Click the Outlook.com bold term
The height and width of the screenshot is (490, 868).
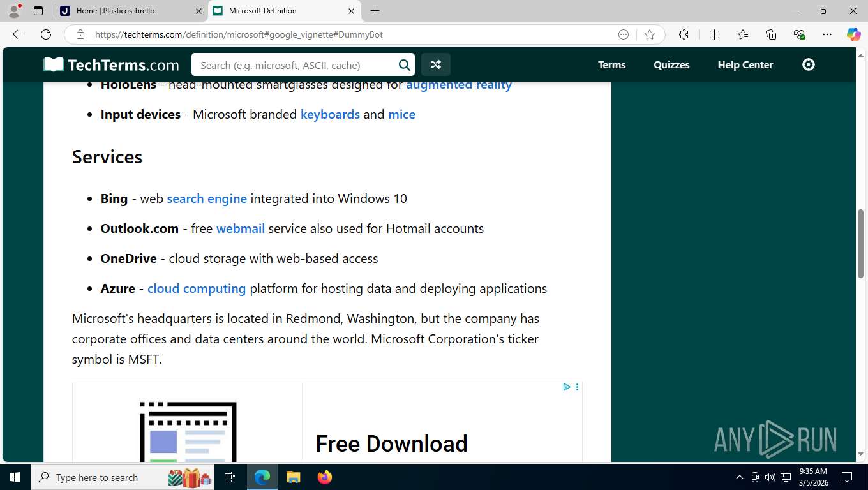(x=140, y=228)
